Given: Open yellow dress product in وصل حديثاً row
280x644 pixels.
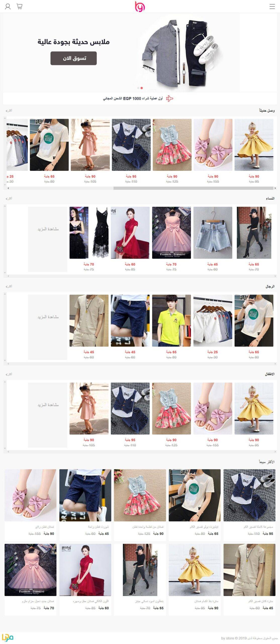Looking at the screenshot, I should pos(254,145).
